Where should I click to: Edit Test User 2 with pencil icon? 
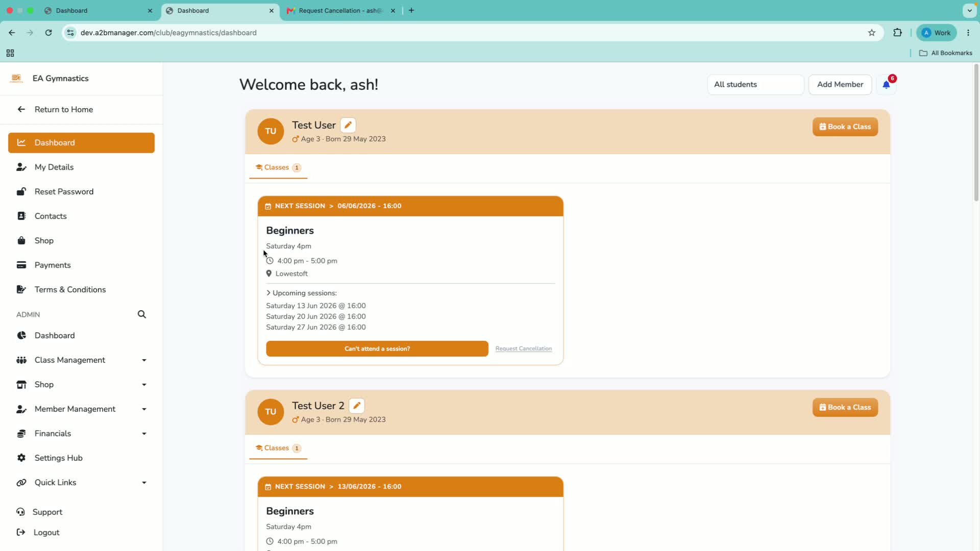pyautogui.click(x=357, y=406)
